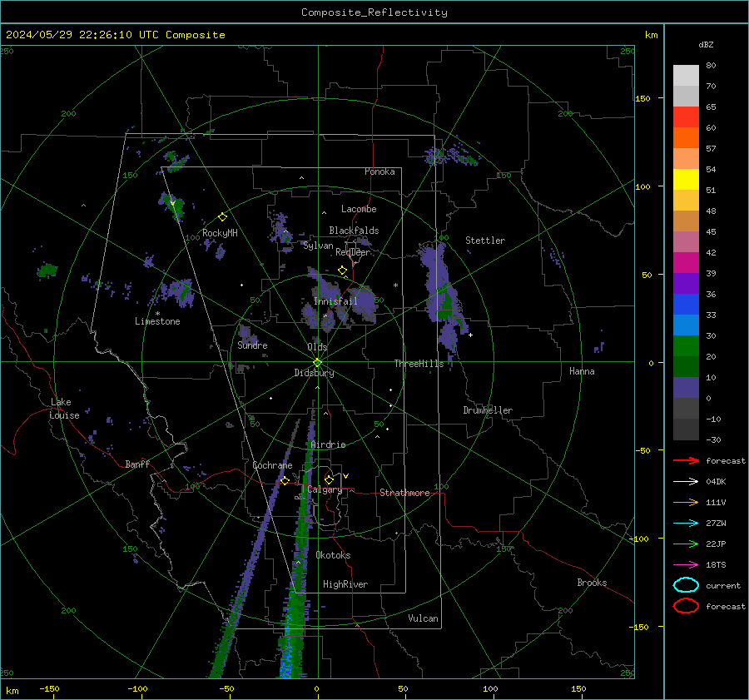The height and width of the screenshot is (700, 749).
Task: Click the yellow diamond marker above Calgary
Action: click(x=329, y=479)
